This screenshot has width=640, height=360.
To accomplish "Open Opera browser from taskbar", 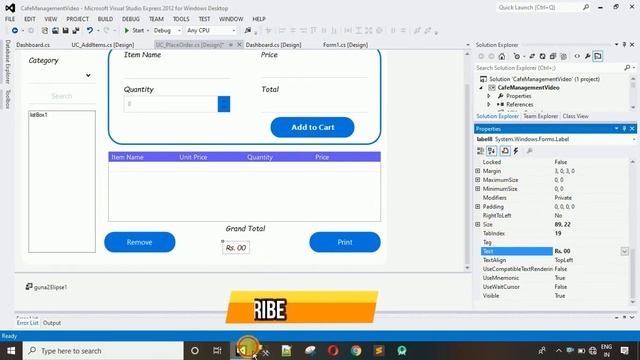I will click(x=333, y=351).
